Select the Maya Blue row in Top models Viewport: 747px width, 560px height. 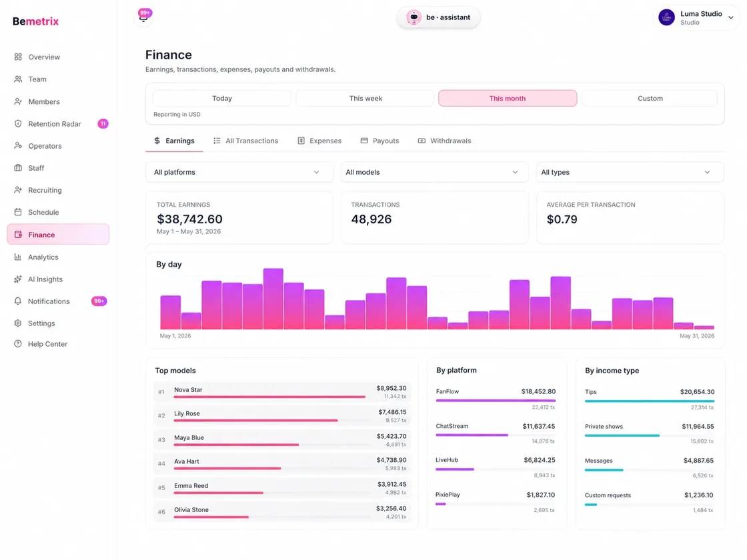tap(282, 439)
